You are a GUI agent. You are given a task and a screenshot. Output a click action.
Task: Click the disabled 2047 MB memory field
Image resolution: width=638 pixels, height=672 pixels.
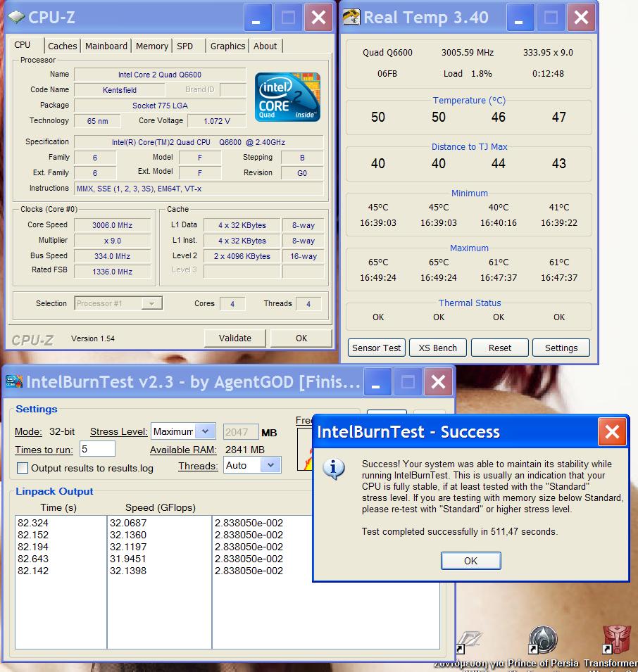[x=241, y=432]
